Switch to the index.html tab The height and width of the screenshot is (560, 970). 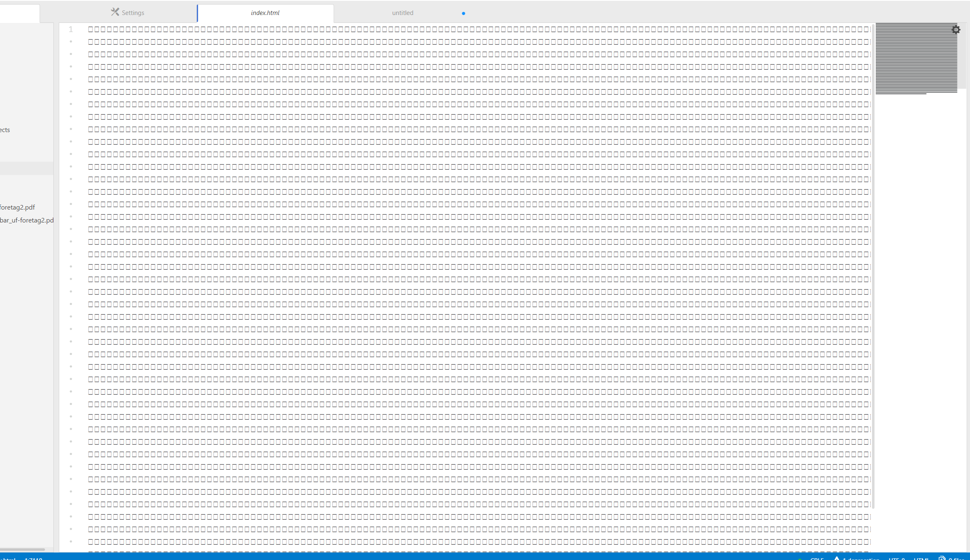coord(265,13)
